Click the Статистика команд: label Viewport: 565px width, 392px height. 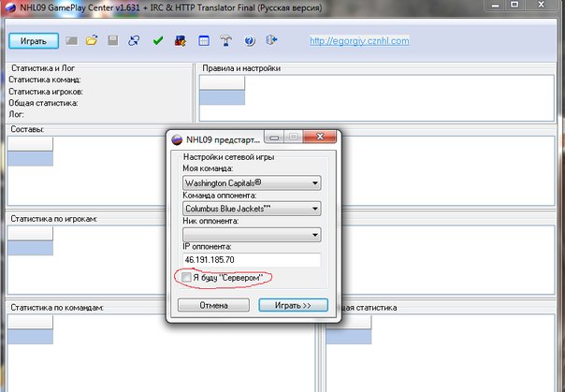(45, 80)
